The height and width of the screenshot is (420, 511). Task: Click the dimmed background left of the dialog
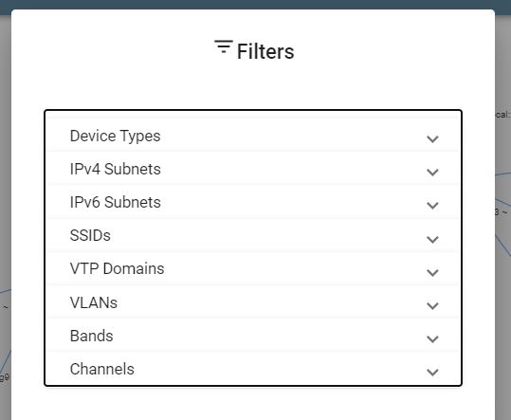[6, 195]
